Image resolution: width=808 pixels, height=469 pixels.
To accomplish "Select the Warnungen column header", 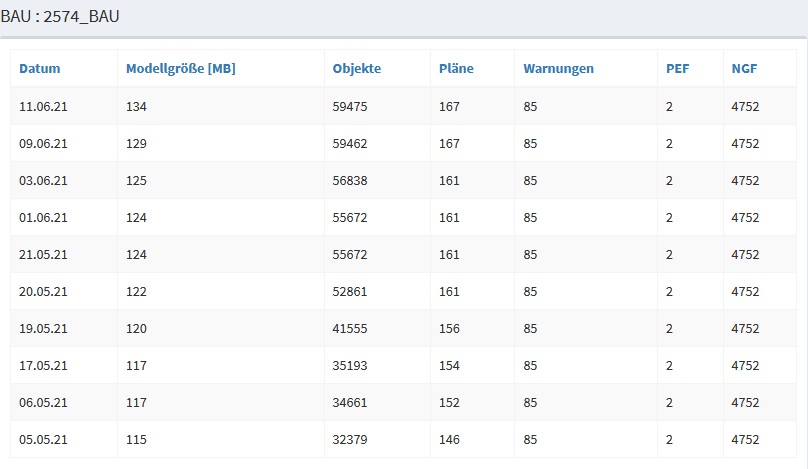I will point(558,69).
